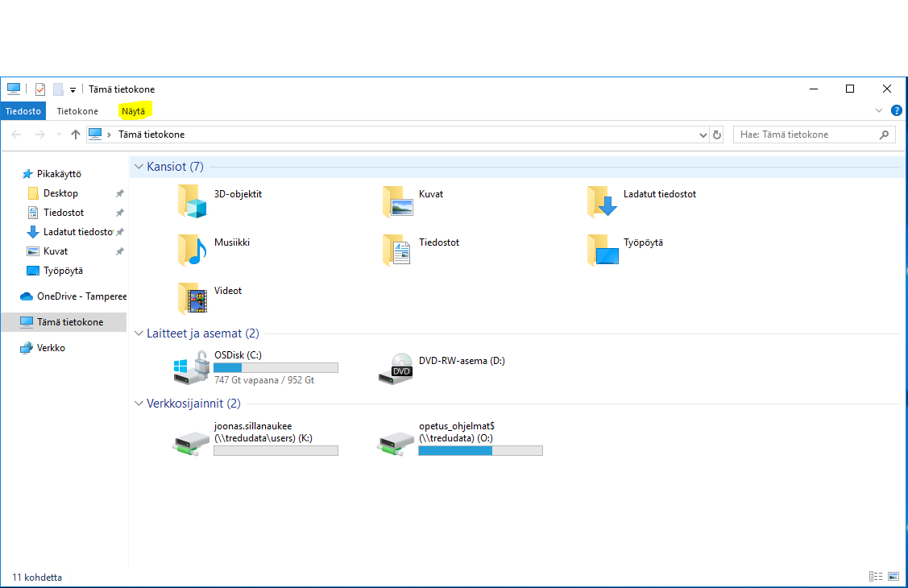The height and width of the screenshot is (588, 908).
Task: Collapse the Kansiot (7) group
Action: [139, 167]
